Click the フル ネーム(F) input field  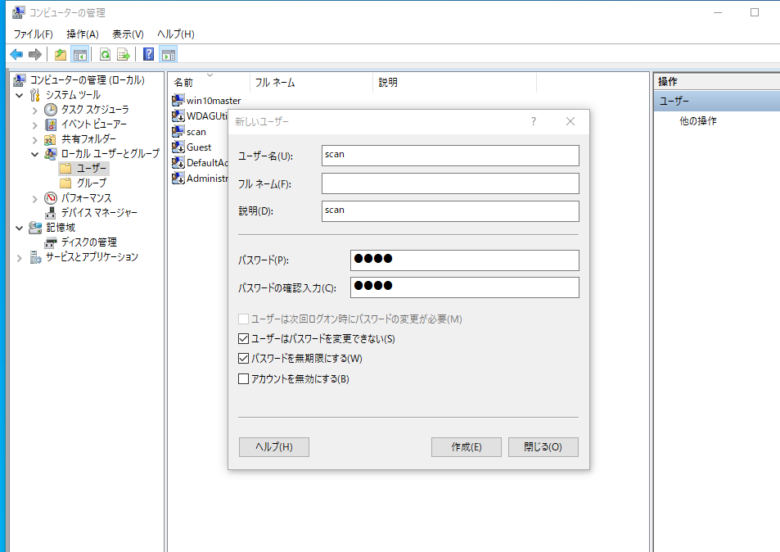click(450, 183)
